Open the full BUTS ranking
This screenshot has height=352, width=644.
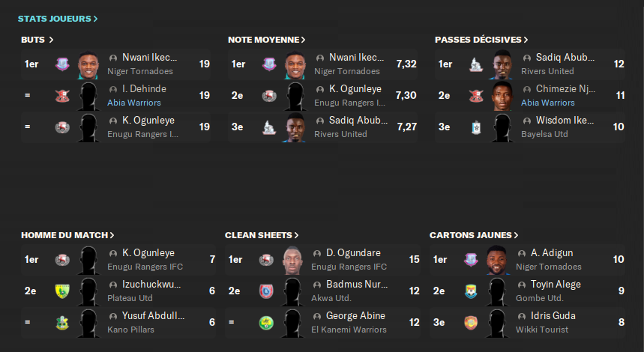click(x=37, y=40)
